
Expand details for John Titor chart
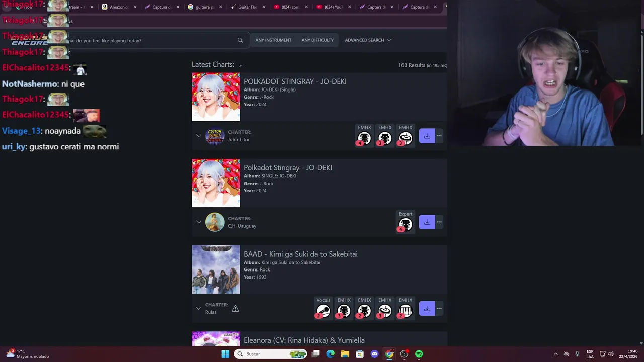pyautogui.click(x=198, y=136)
